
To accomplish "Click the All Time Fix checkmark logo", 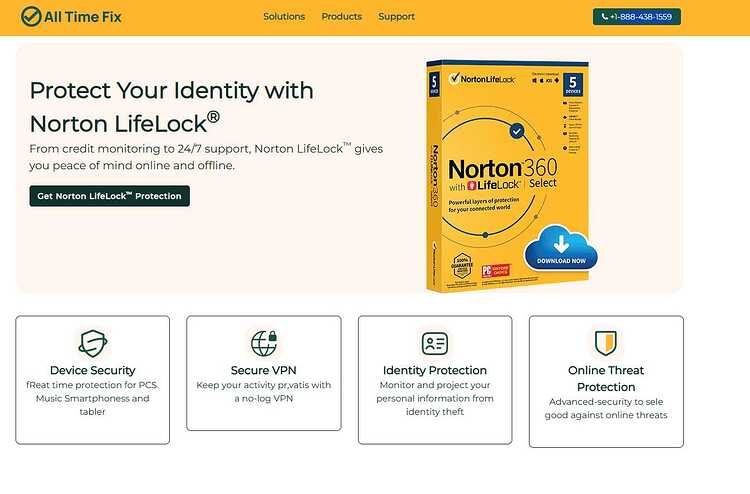I will [x=31, y=16].
